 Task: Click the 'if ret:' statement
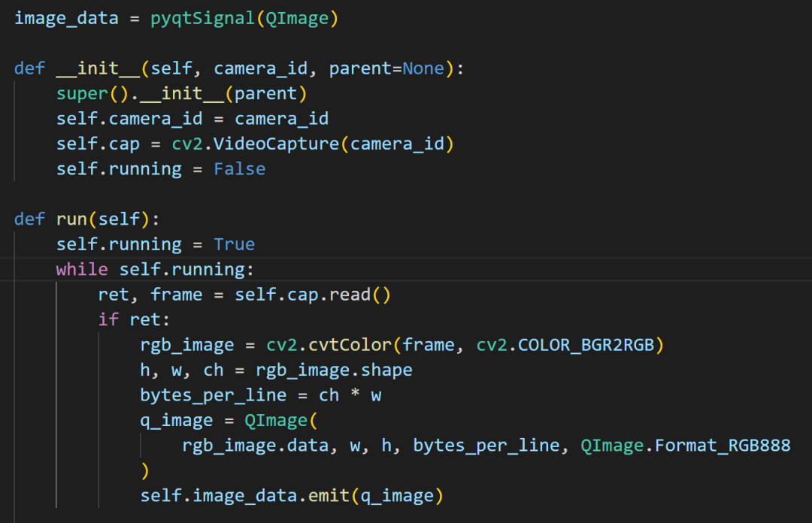(x=129, y=320)
